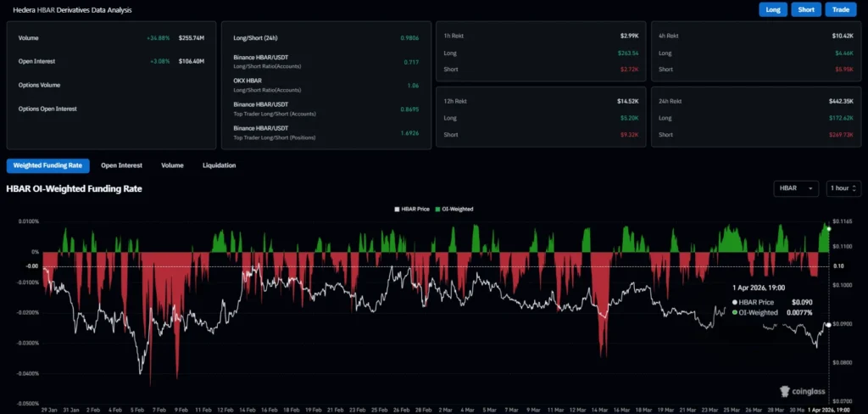Click the white HBAR Price legend marker
The image size is (868, 414).
click(x=397, y=208)
